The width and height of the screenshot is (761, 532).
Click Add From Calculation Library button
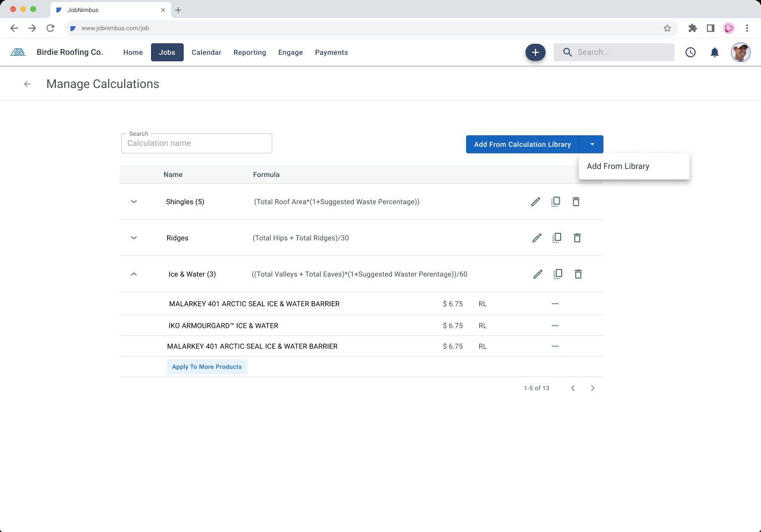click(522, 144)
